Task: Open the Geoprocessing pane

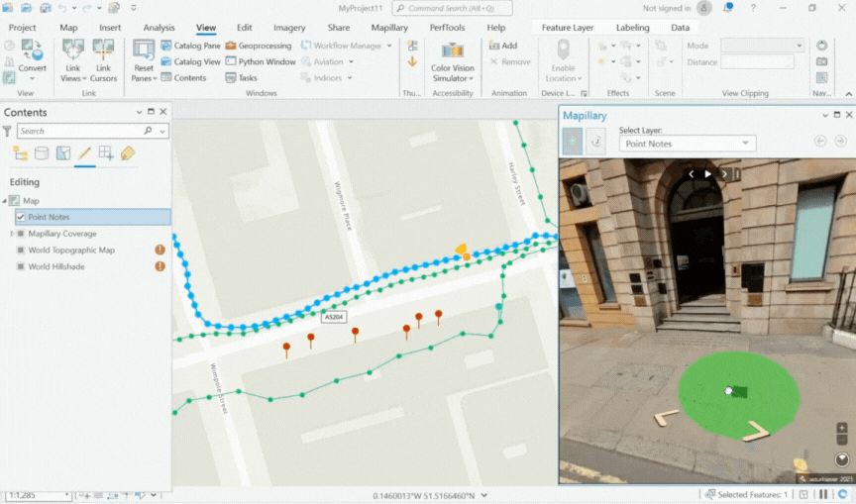Action: 259,46
